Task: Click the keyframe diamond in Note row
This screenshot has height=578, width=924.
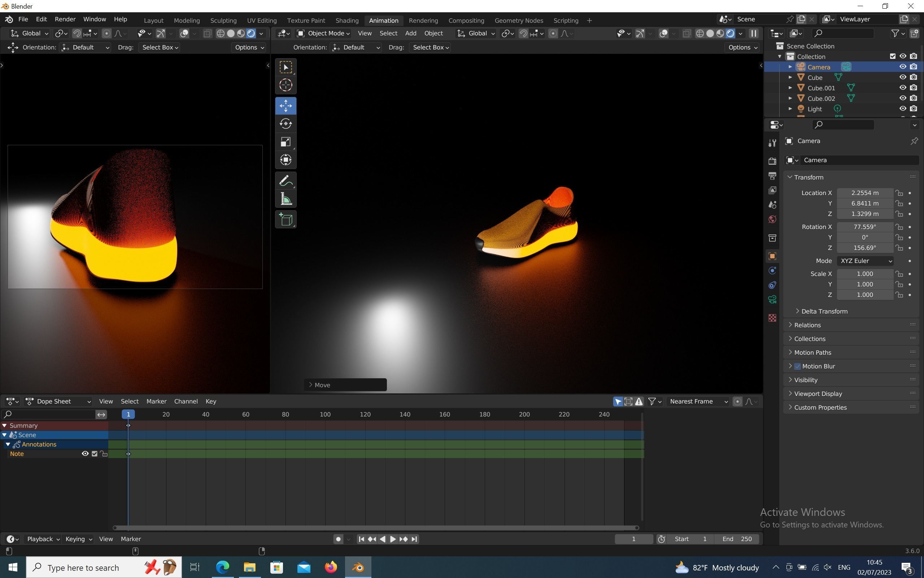Action: (x=128, y=454)
